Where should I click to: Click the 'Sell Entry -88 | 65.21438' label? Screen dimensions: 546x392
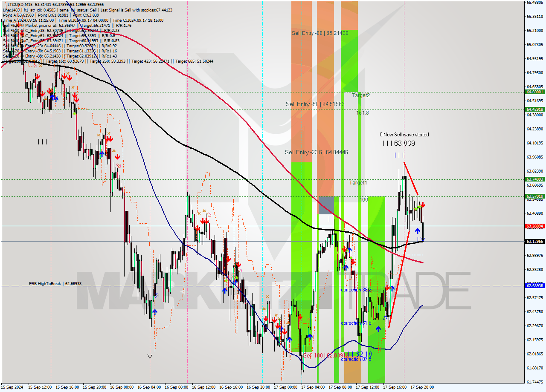pyautogui.click(x=320, y=33)
